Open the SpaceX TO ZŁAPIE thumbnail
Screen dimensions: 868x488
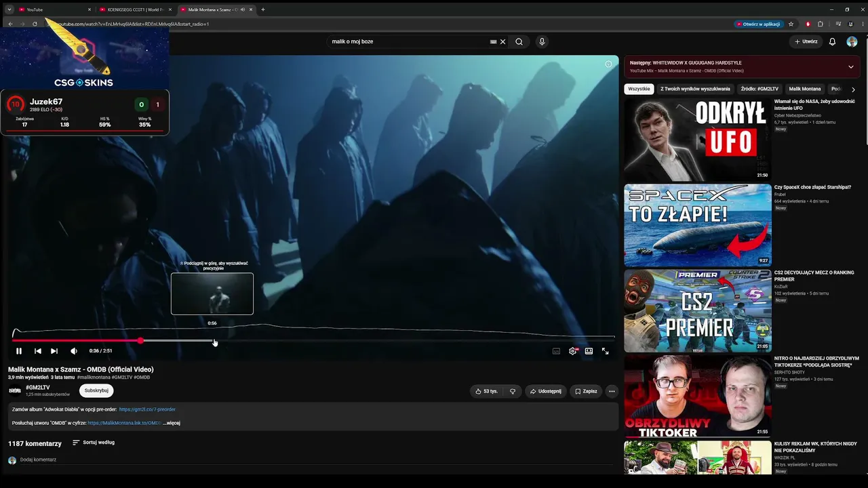point(698,225)
